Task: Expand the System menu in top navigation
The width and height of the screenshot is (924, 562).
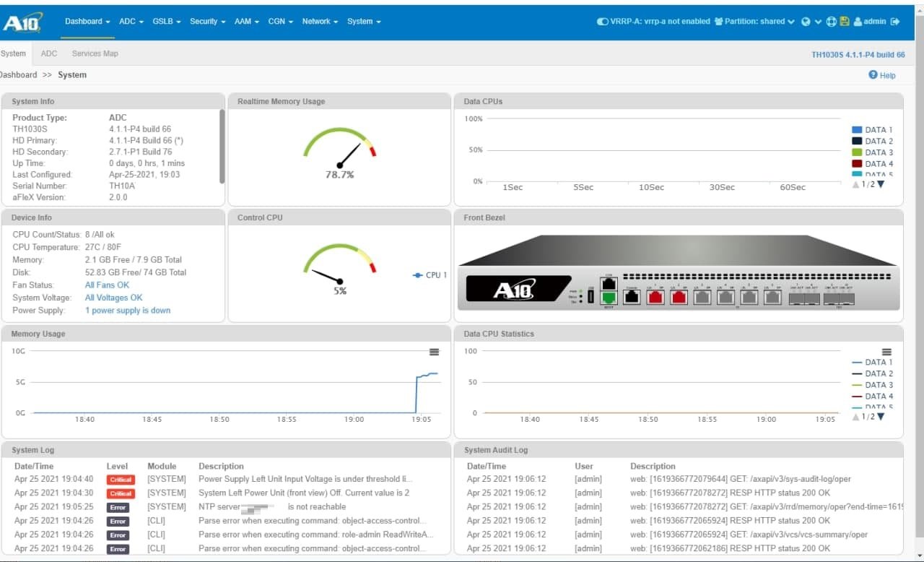Action: pyautogui.click(x=364, y=22)
